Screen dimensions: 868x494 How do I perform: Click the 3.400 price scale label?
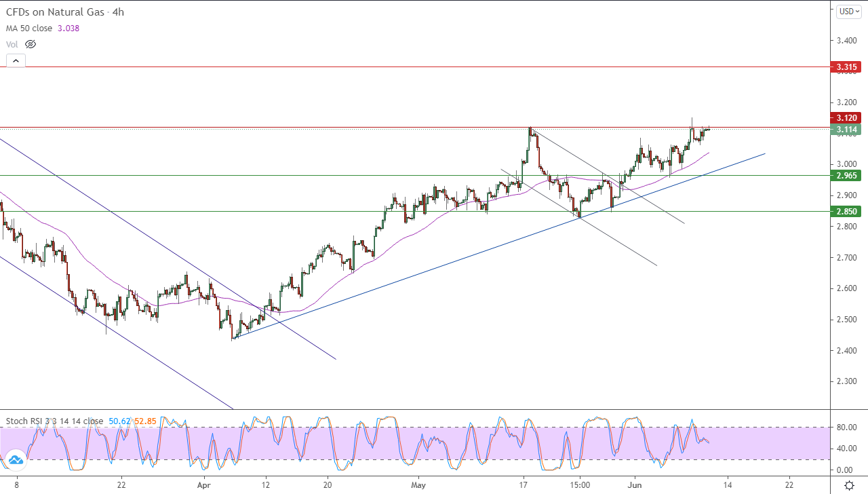click(x=846, y=41)
